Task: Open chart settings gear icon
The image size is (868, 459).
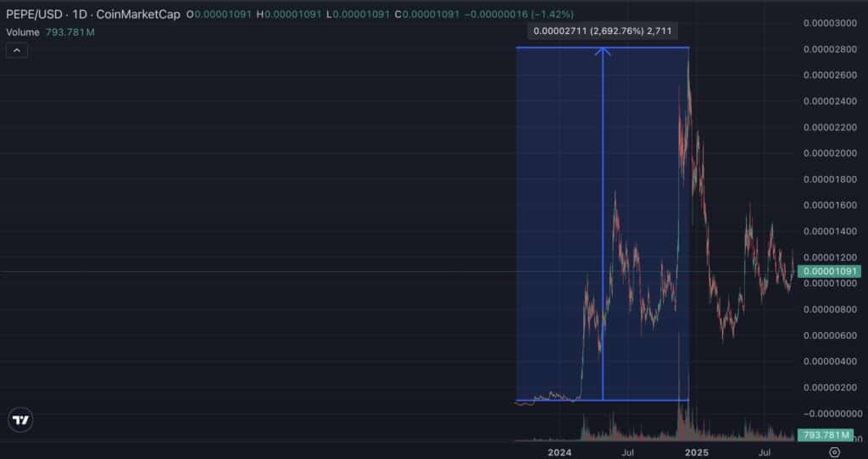Action: (834, 452)
